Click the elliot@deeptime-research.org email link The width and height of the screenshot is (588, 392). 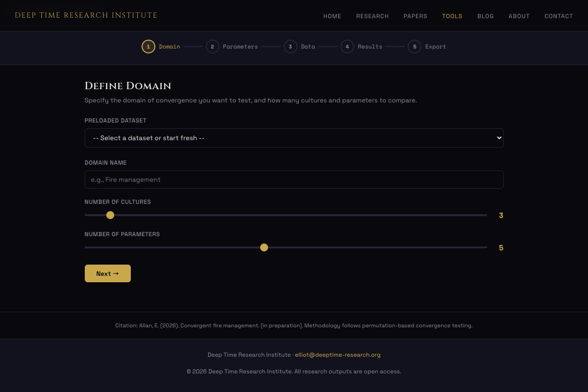pyautogui.click(x=338, y=355)
